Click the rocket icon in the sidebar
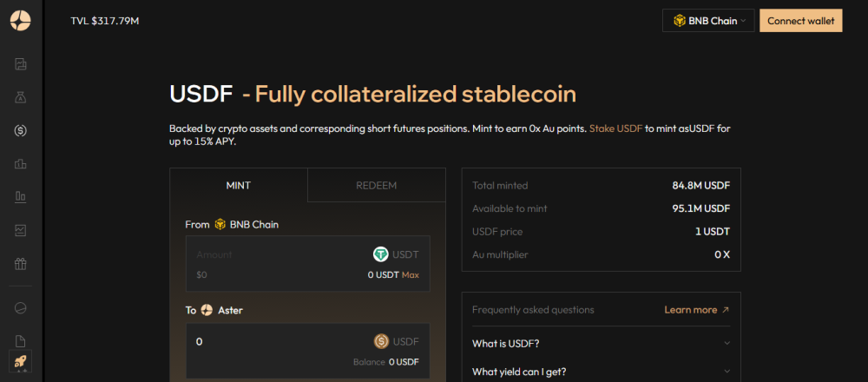 pos(21,361)
